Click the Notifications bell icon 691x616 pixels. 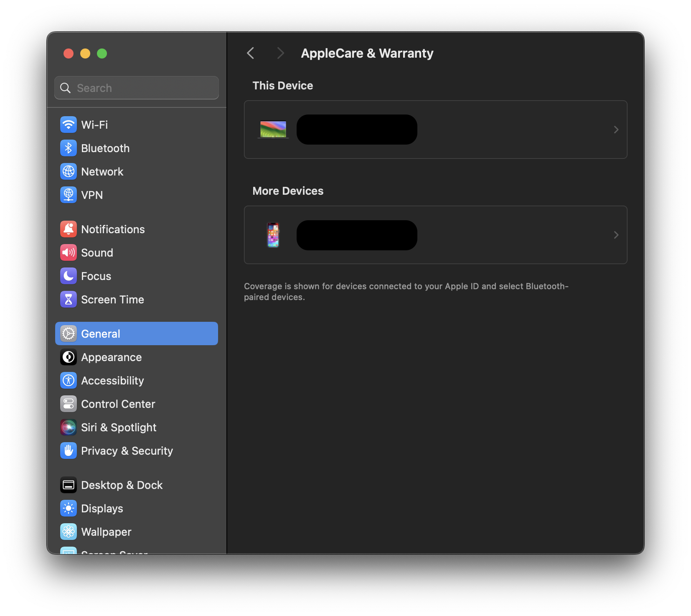(69, 229)
